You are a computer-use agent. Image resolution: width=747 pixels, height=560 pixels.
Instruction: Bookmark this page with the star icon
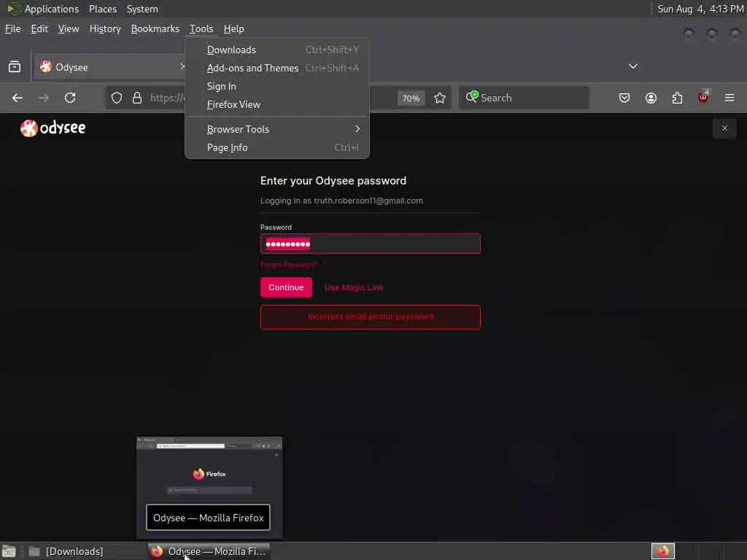[x=440, y=98]
